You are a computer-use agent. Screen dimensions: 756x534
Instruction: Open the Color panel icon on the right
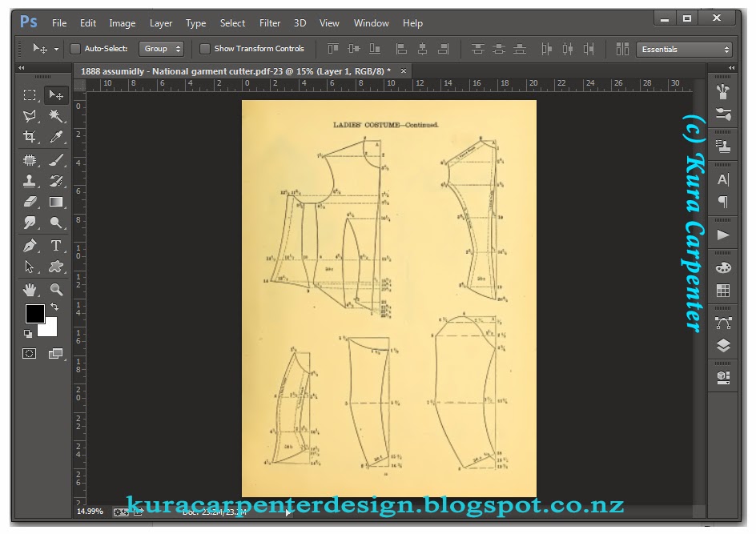[x=723, y=267]
